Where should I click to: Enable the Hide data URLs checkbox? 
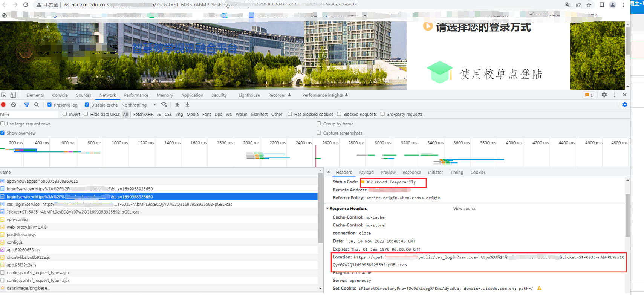(x=86, y=114)
